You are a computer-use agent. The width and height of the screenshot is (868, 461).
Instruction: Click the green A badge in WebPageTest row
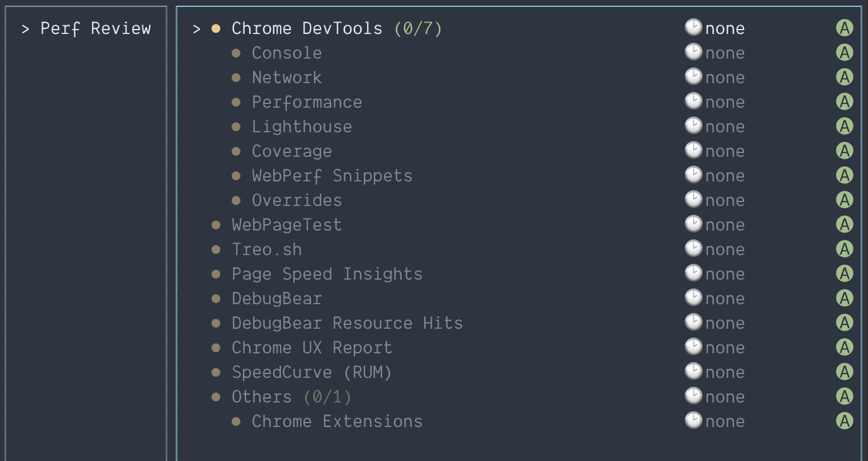[x=844, y=225]
